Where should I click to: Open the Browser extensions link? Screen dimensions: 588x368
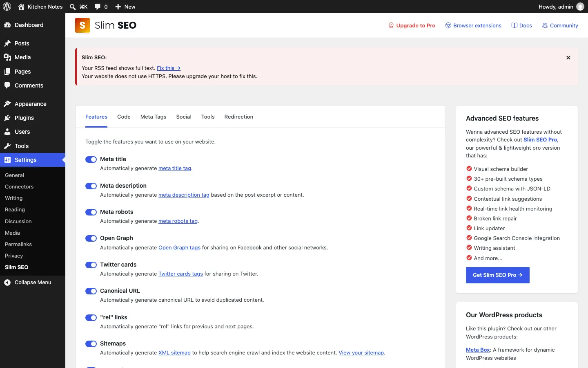point(473,25)
